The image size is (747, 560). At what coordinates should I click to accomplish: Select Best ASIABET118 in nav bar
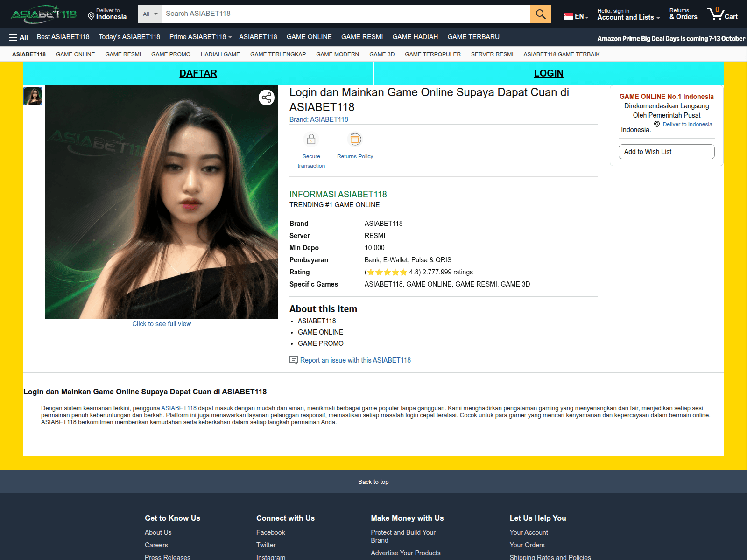[63, 37]
